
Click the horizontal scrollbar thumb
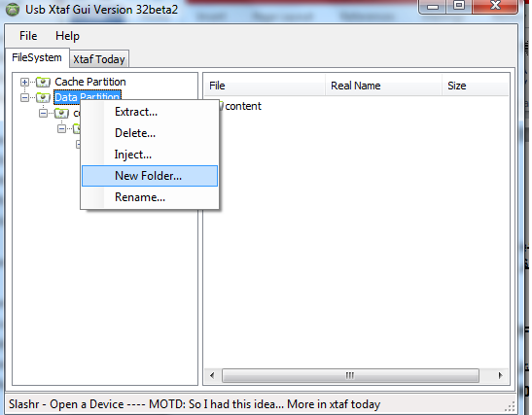click(x=350, y=375)
